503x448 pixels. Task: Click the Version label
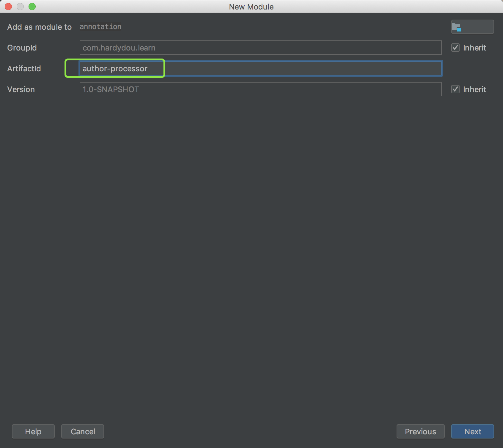[x=21, y=89]
